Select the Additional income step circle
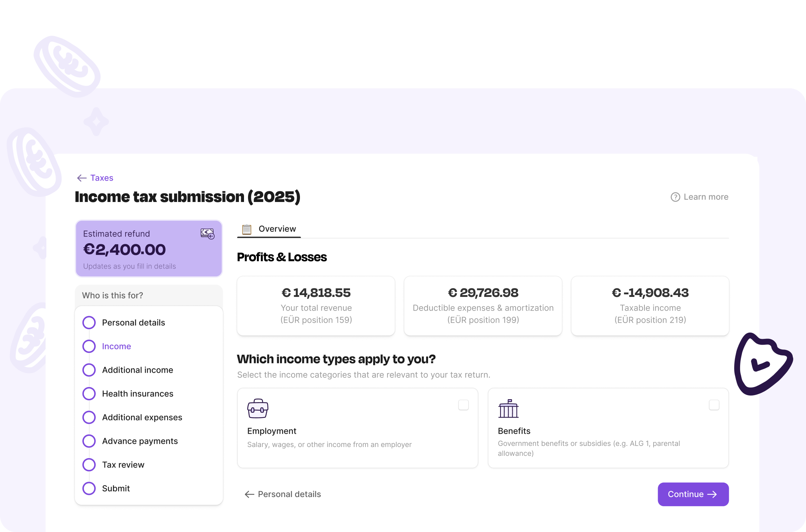This screenshot has width=806, height=532. (89, 370)
